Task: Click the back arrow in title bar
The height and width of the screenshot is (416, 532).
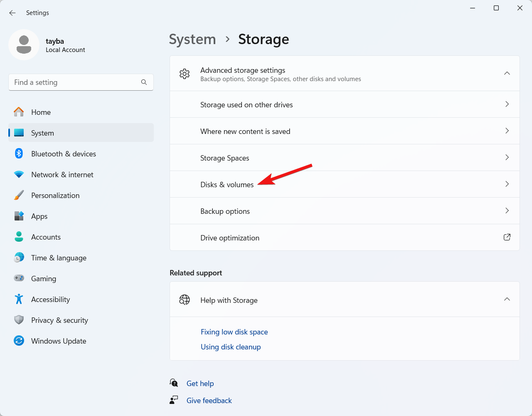Action: (x=12, y=13)
